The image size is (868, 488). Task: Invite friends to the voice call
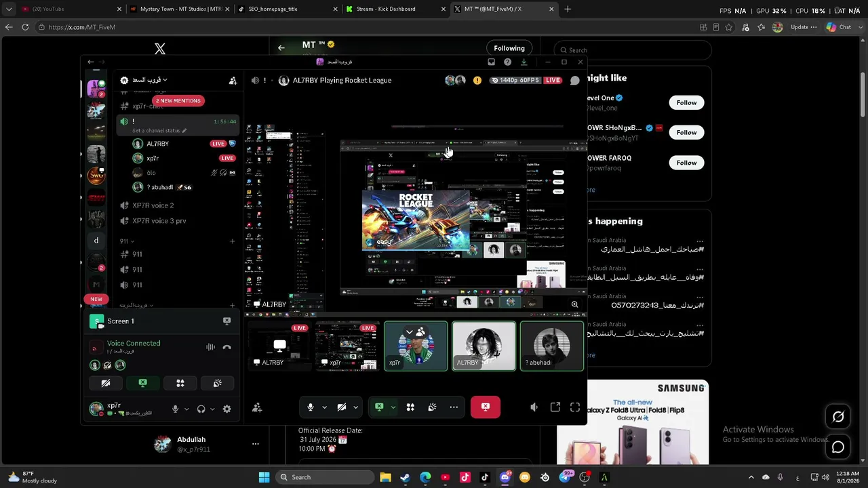tap(257, 408)
